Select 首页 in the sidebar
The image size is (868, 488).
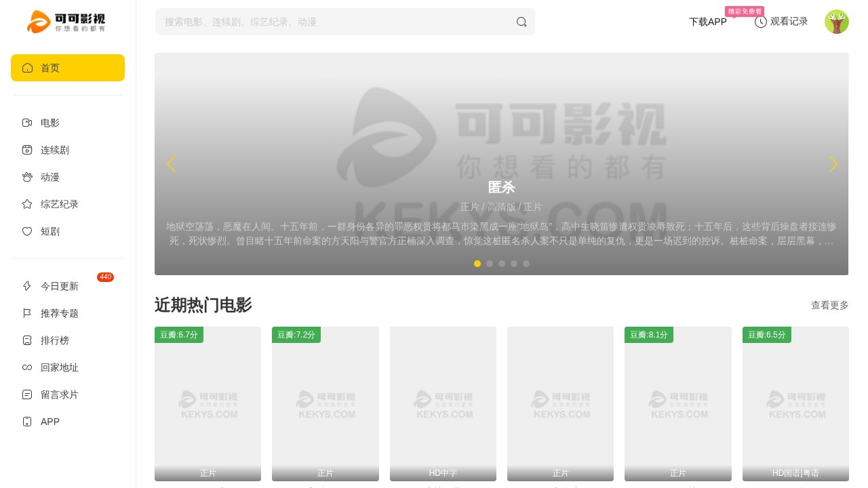[68, 68]
